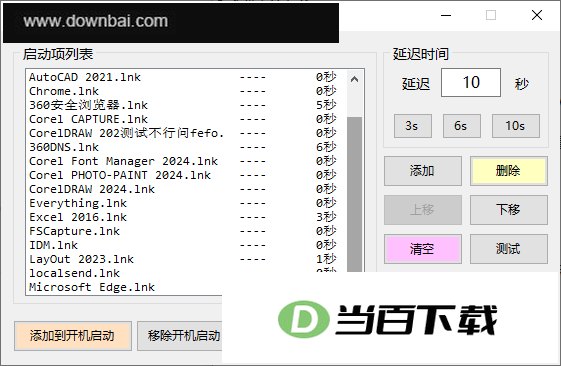Screen dimensions: 561x366
Task: Select the Chrome.lnk entry
Action: pyautogui.click(x=186, y=91)
